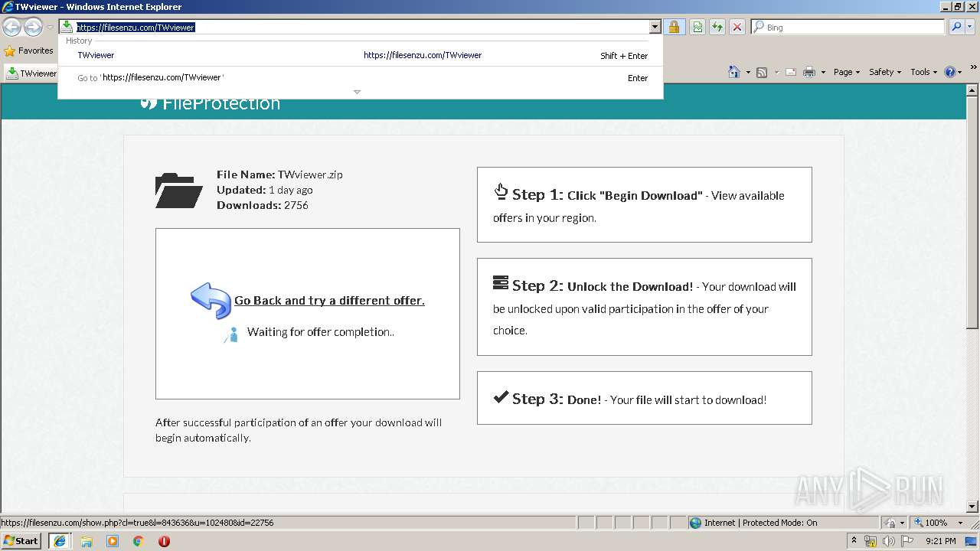Image resolution: width=980 pixels, height=551 pixels.
Task: Click the Print icon
Action: point(809,72)
